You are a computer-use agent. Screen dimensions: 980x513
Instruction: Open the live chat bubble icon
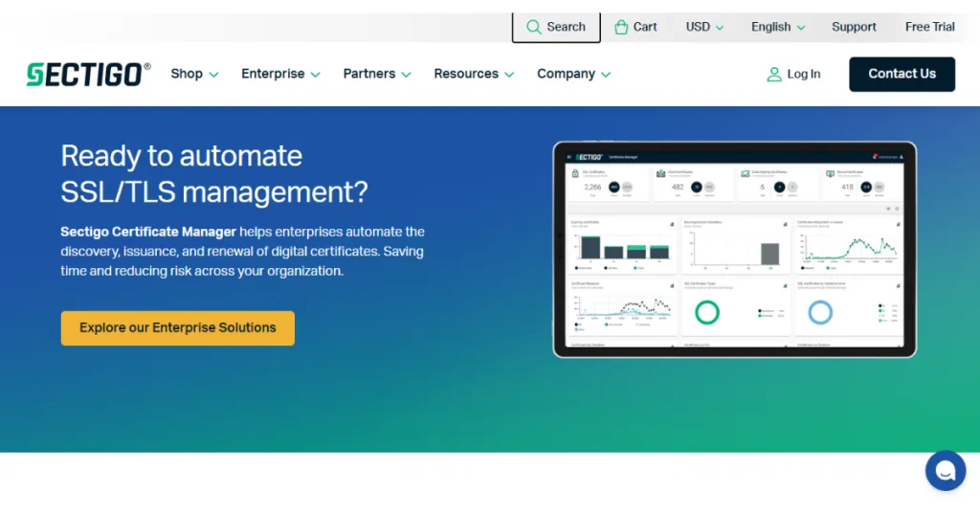pos(945,471)
